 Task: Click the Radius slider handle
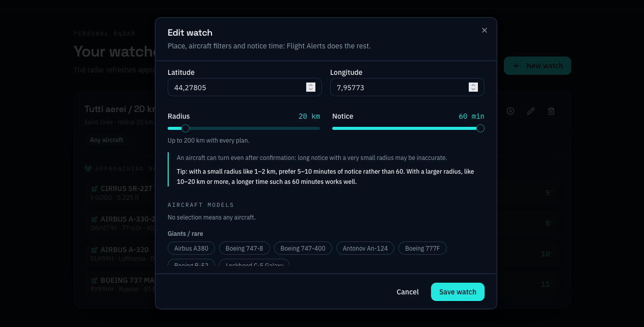click(185, 128)
